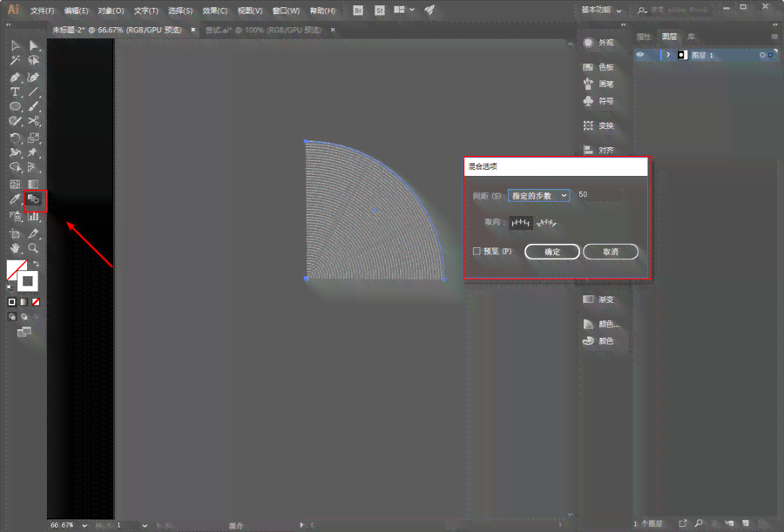Select the Gradient tool in toolbar

click(33, 185)
